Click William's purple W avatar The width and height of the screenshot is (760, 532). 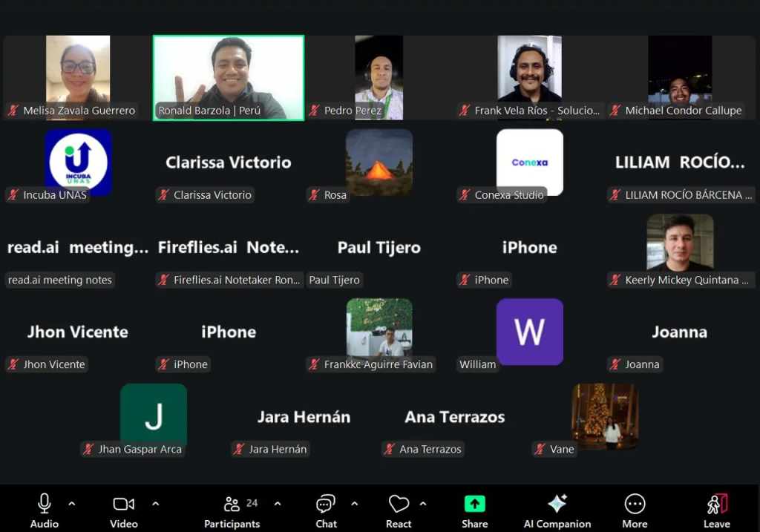coord(529,332)
